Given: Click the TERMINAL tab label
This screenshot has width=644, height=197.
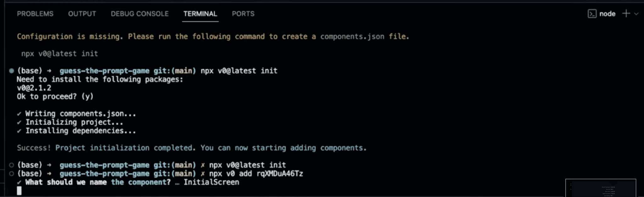Looking at the screenshot, I should (200, 14).
